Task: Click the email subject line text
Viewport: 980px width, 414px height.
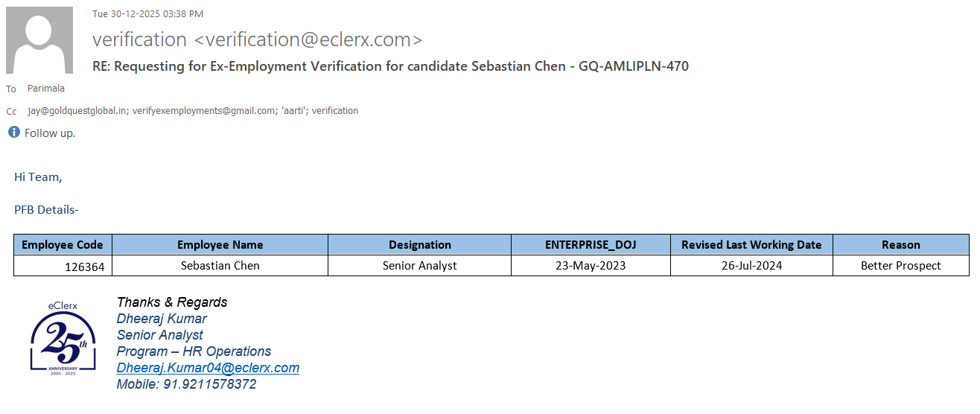Action: (390, 66)
